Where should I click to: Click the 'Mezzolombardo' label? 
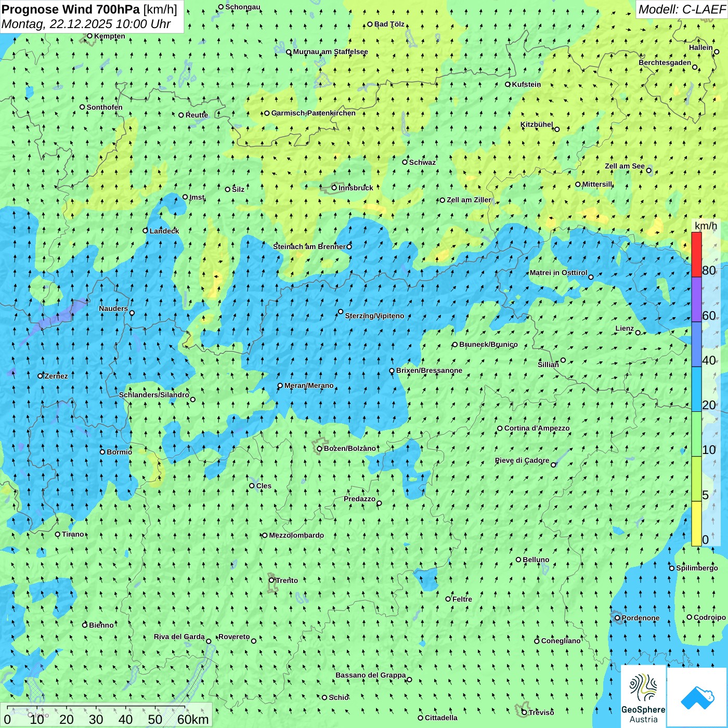point(296,535)
